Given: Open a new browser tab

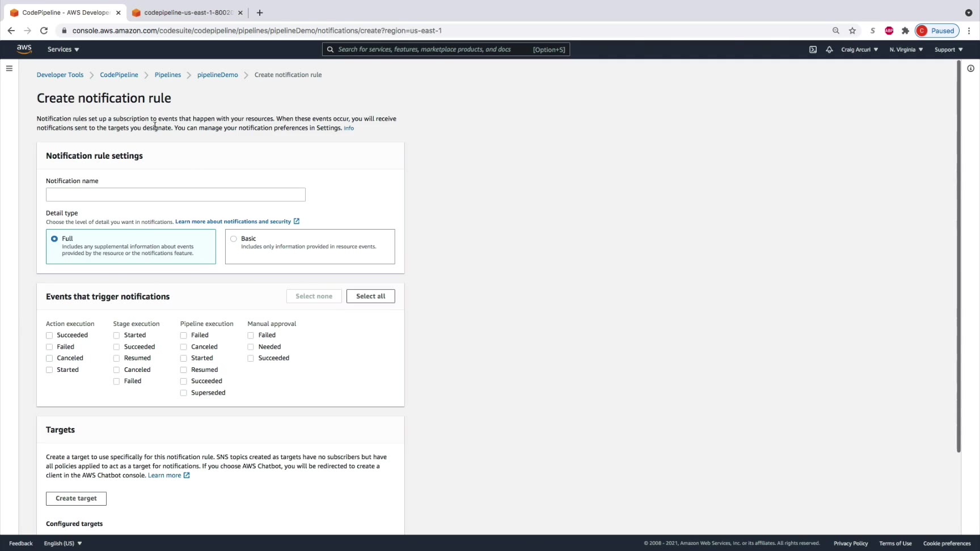Looking at the screenshot, I should [260, 12].
